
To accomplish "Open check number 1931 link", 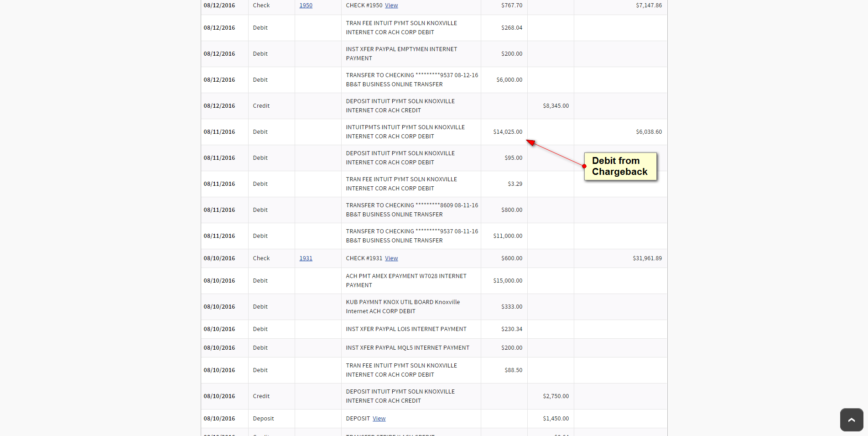I will coord(306,258).
